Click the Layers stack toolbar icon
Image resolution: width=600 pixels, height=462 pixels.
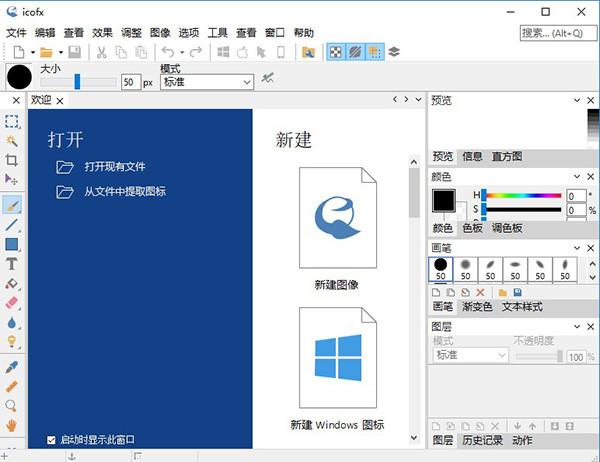click(393, 51)
